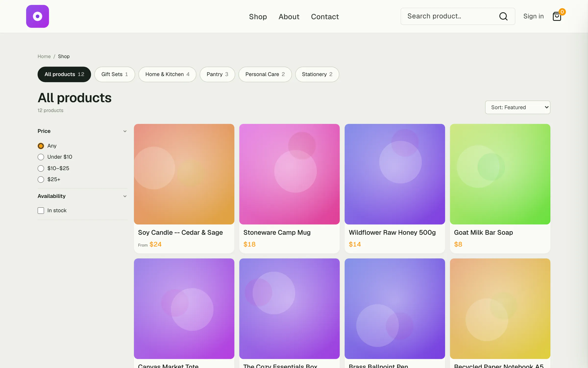The image size is (588, 368).
Task: Select Under $10 price filter
Action: click(x=41, y=157)
